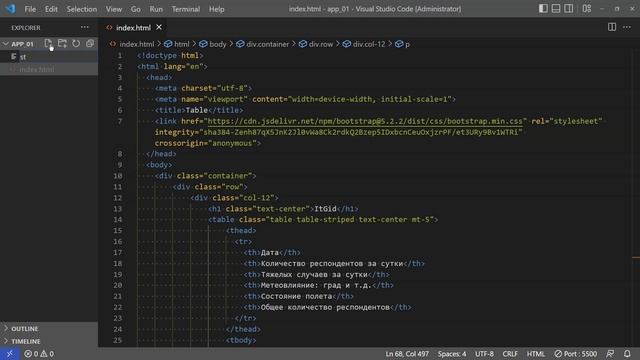
Task: Click the New Folder icon in Explorer
Action: pos(62,43)
